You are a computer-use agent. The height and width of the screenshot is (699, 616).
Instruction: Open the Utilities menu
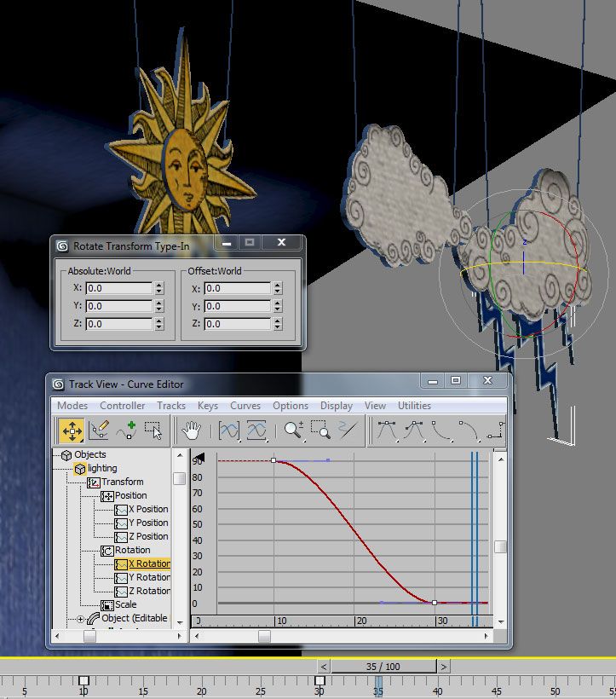click(x=414, y=406)
